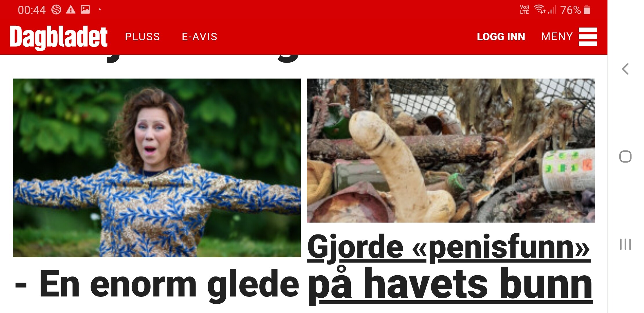Image resolution: width=644 pixels, height=313 pixels.
Task: Open the PLUSS section
Action: [142, 37]
